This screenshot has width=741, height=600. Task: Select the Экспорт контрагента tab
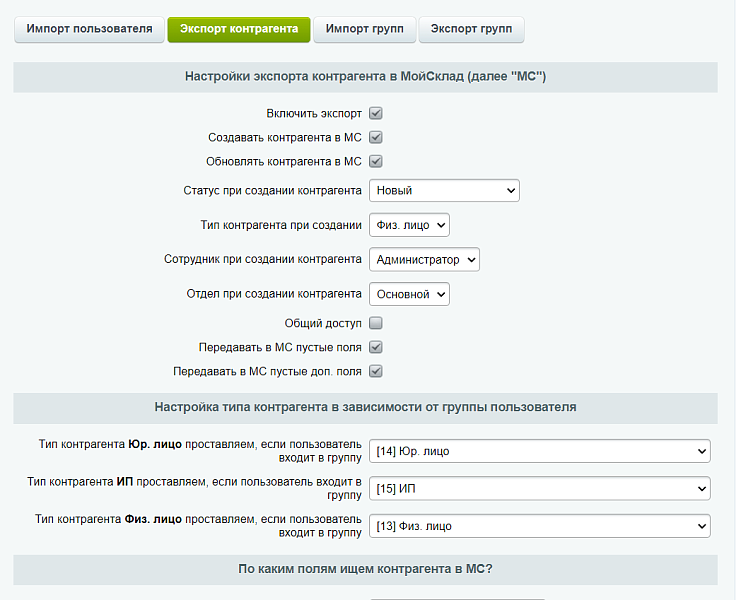238,29
